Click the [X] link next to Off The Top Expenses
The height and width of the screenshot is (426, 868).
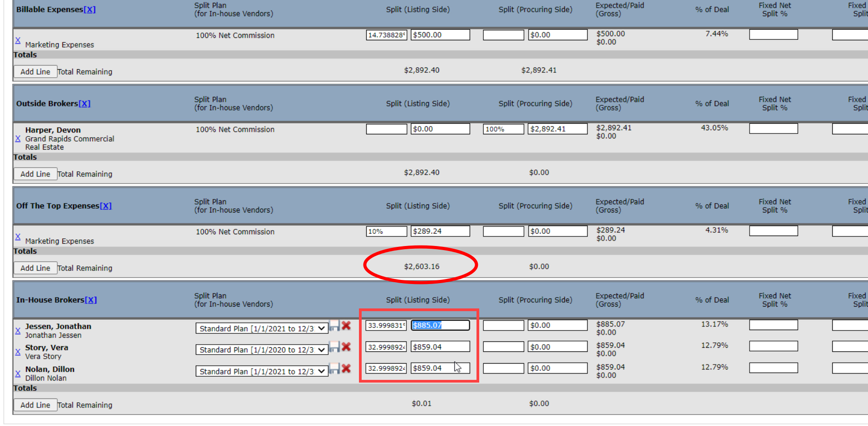tap(105, 206)
